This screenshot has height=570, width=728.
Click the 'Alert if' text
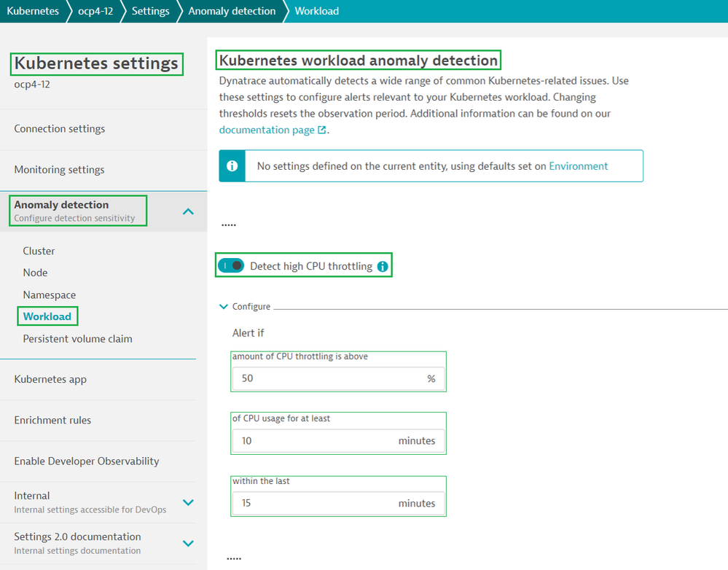coord(248,333)
